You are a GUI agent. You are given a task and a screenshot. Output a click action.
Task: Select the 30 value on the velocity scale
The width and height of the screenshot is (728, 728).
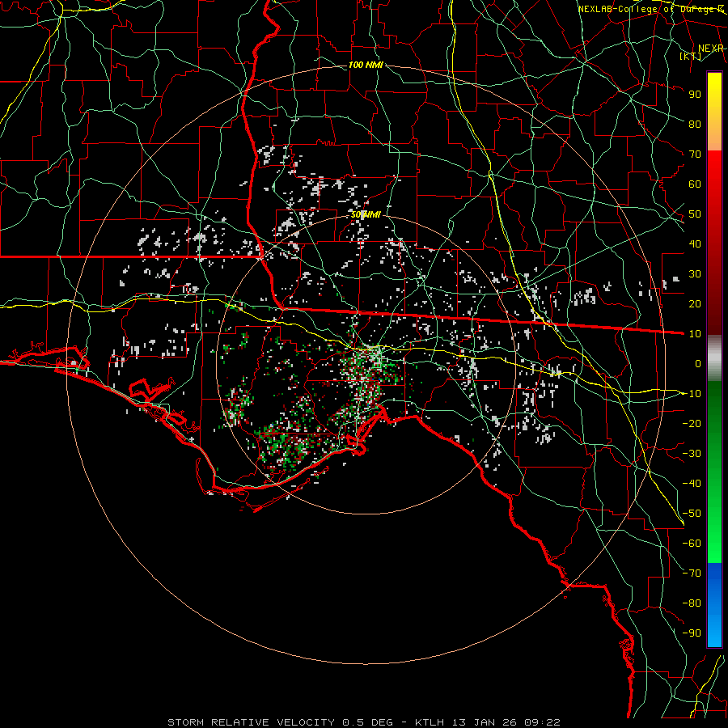coord(695,274)
